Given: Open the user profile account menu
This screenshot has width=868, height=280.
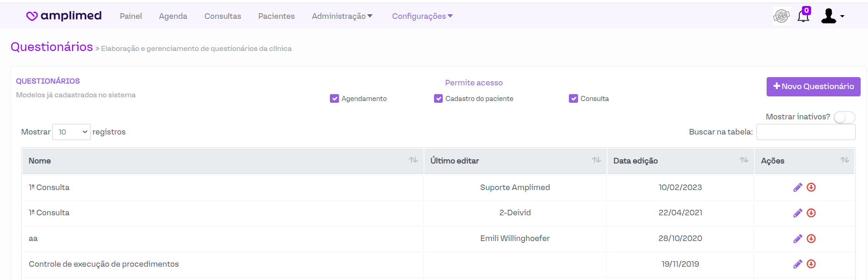Looking at the screenshot, I should click(x=832, y=16).
